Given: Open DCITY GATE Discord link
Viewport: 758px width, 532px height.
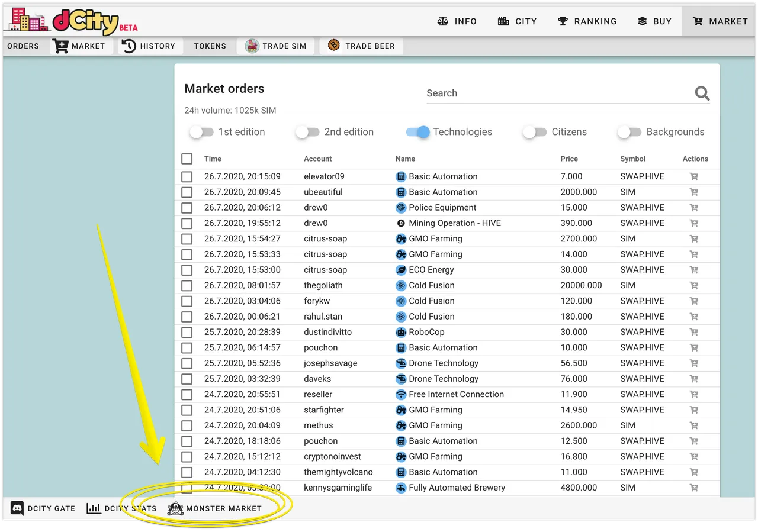Looking at the screenshot, I should click(43, 508).
